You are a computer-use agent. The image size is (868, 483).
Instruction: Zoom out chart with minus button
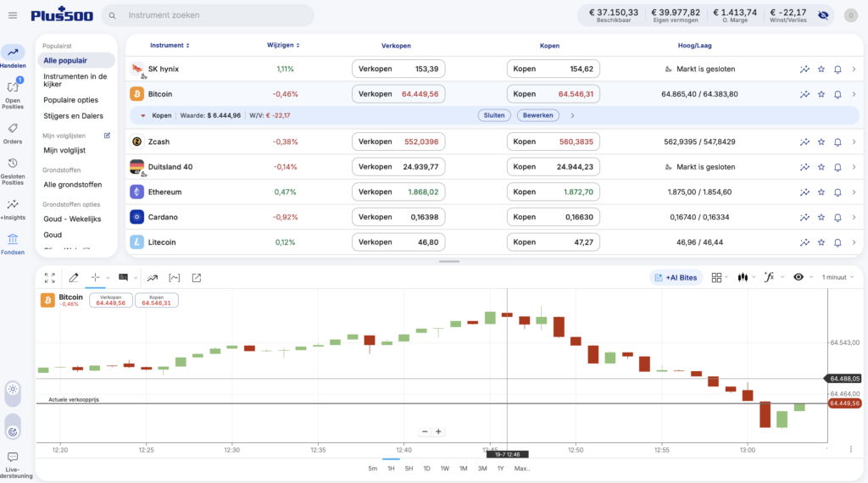pyautogui.click(x=425, y=431)
